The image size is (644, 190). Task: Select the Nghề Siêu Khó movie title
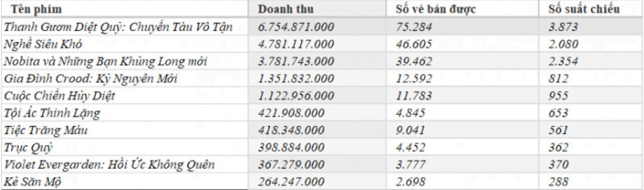[43, 45]
